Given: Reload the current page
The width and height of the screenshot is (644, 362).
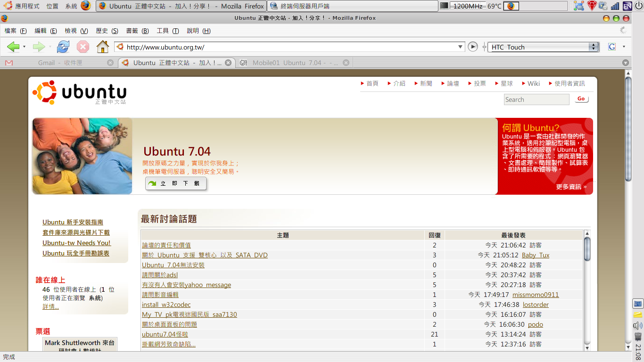Looking at the screenshot, I should click(x=63, y=47).
